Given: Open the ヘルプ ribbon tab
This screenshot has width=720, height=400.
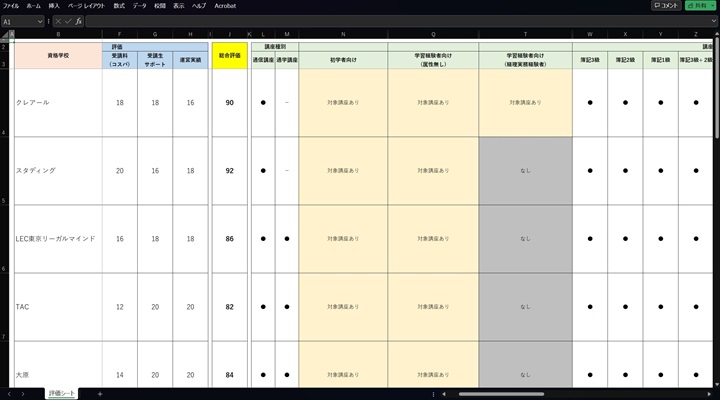Looking at the screenshot, I should [x=199, y=6].
